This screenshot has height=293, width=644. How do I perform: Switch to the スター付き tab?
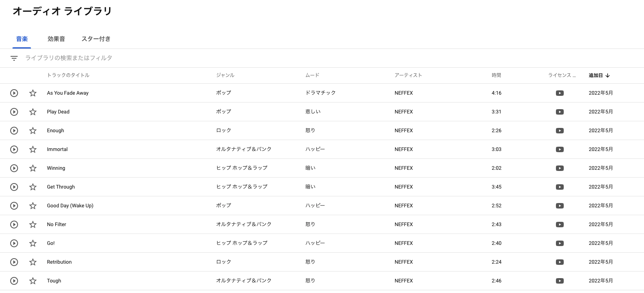(x=96, y=39)
